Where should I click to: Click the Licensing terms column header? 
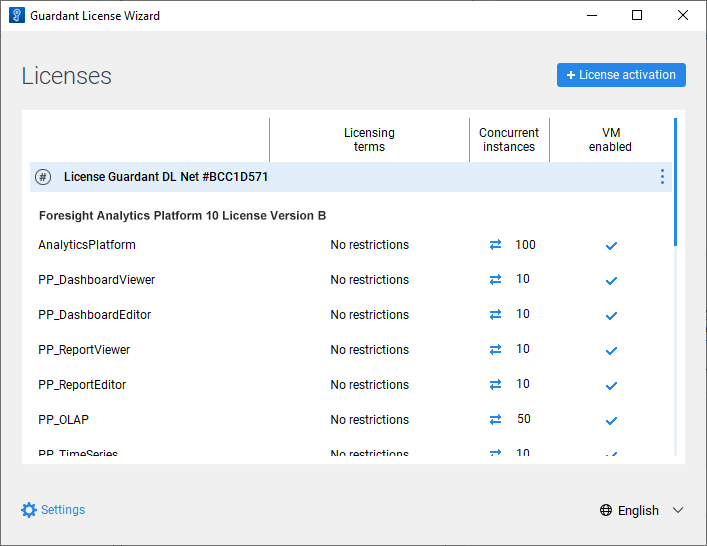pyautogui.click(x=369, y=140)
